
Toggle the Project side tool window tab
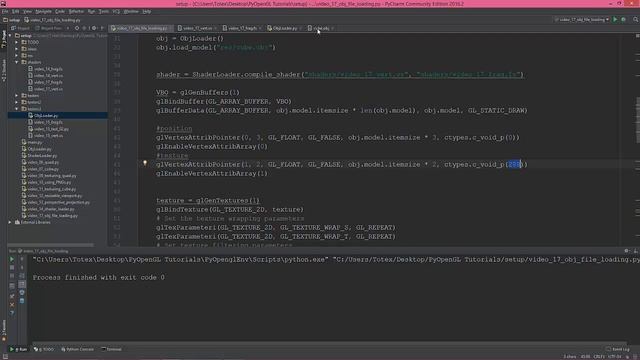point(4,40)
